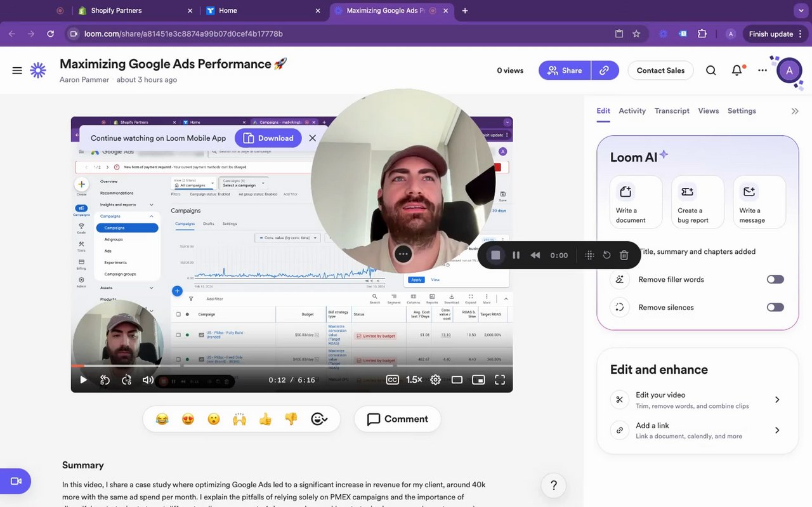Open browser extensions puzzle icon
Image resolution: width=812 pixels, height=507 pixels.
click(702, 34)
